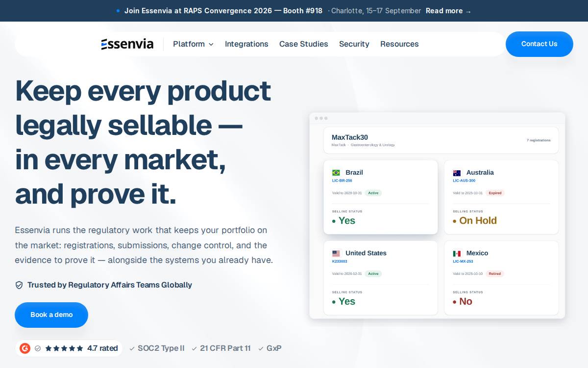Click the 'Yes' status on United States card
588x368 pixels.
[343, 302]
